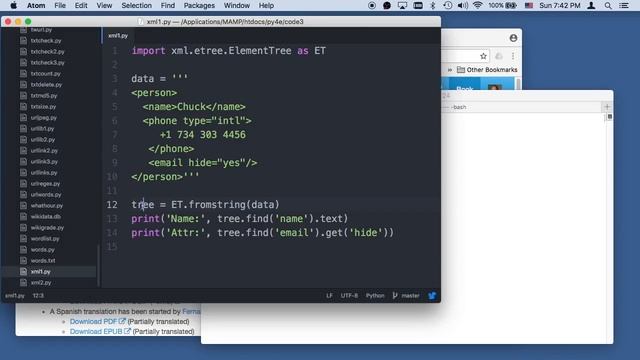Image resolution: width=640 pixels, height=360 pixels.
Task: Click the battery status indicator
Action: (502, 6)
